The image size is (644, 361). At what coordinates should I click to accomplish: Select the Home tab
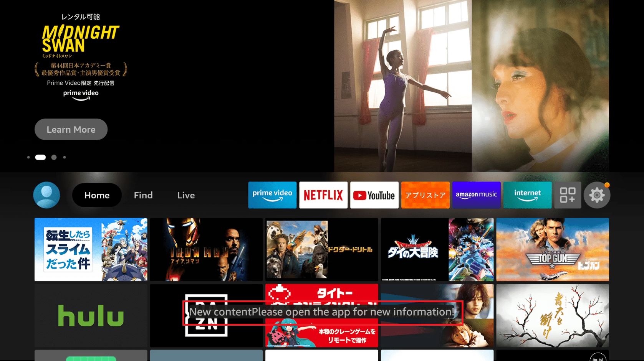97,195
